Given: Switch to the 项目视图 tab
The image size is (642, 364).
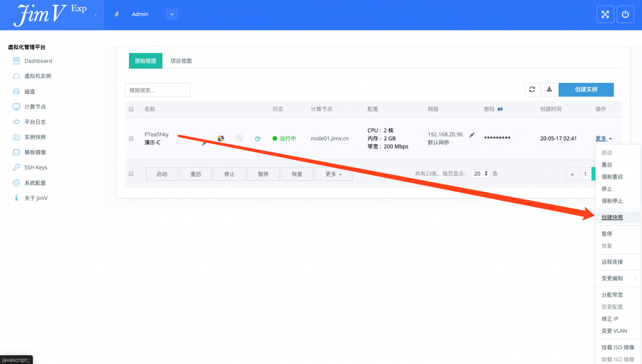Looking at the screenshot, I should click(x=181, y=61).
